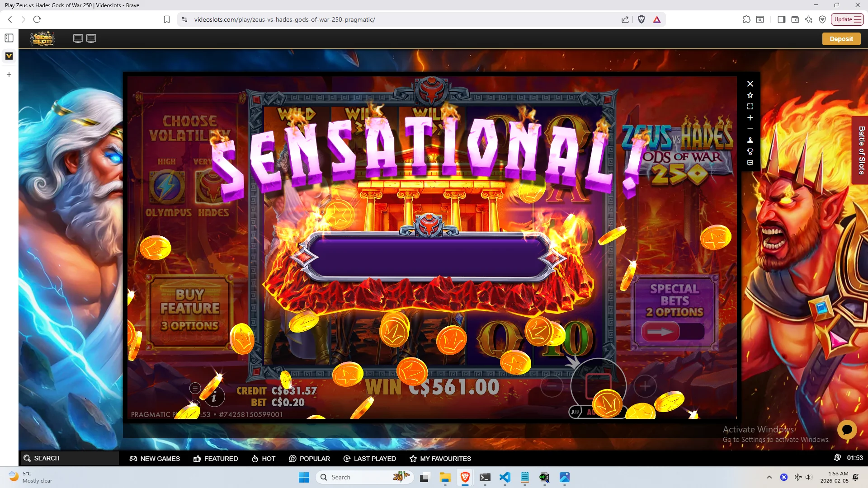The height and width of the screenshot is (488, 868).
Task: Shrink the game window with the minus icon
Action: 750,129
